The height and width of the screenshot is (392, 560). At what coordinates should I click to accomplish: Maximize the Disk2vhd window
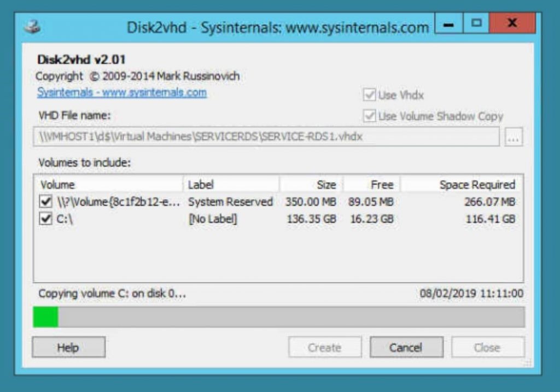coord(476,24)
